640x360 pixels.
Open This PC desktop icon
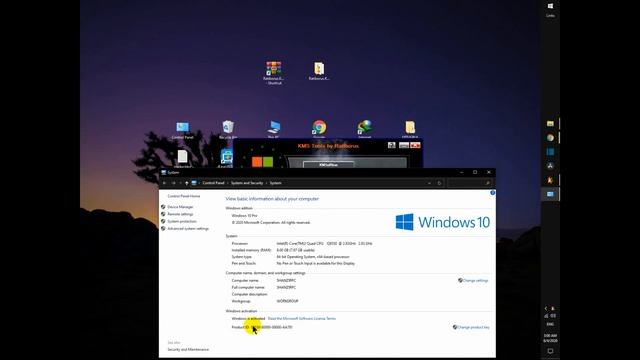[x=273, y=130]
